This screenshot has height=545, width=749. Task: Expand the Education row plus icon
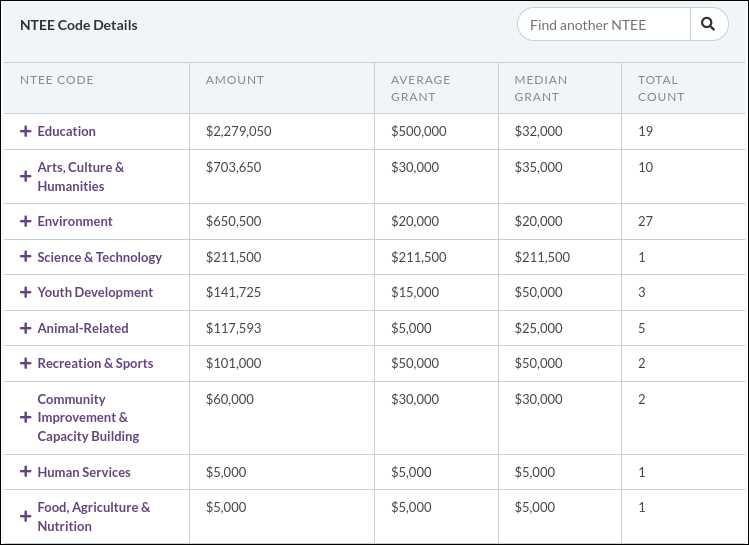[26, 131]
